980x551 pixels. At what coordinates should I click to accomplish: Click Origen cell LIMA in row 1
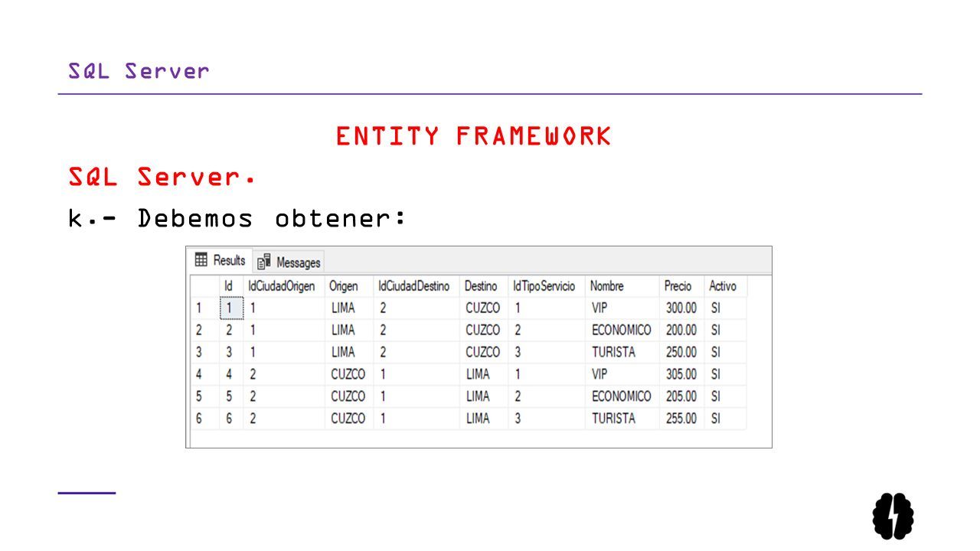point(348,308)
